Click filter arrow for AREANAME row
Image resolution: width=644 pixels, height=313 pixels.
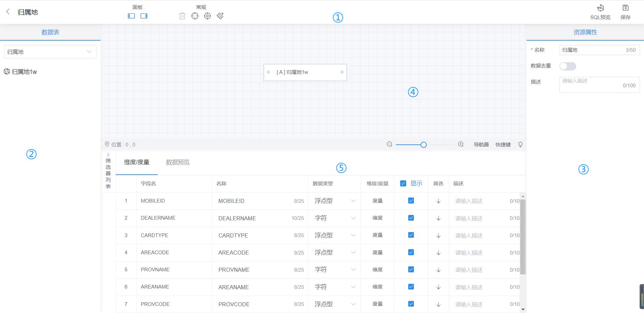click(438, 287)
